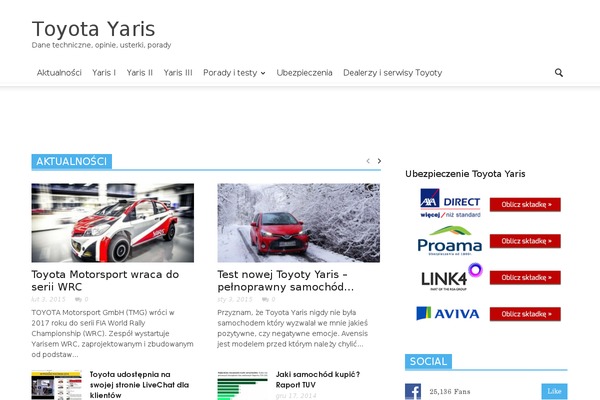600x400 pixels.
Task: Click Oblicz składkę button for AXA Direct
Action: tap(525, 204)
